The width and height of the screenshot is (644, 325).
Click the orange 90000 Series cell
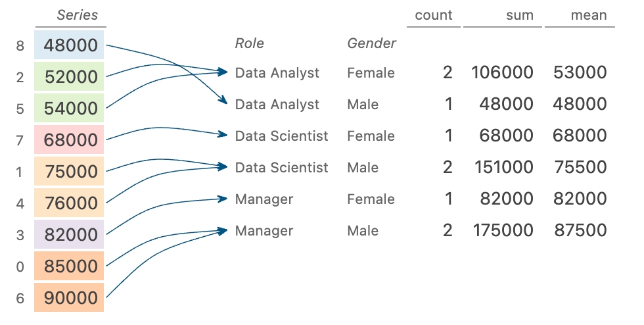[71, 298]
